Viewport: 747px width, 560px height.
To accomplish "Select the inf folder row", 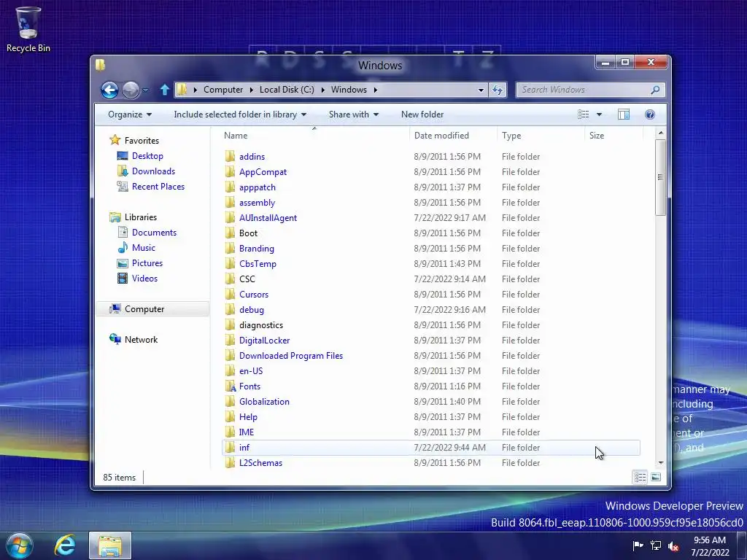I will click(431, 448).
